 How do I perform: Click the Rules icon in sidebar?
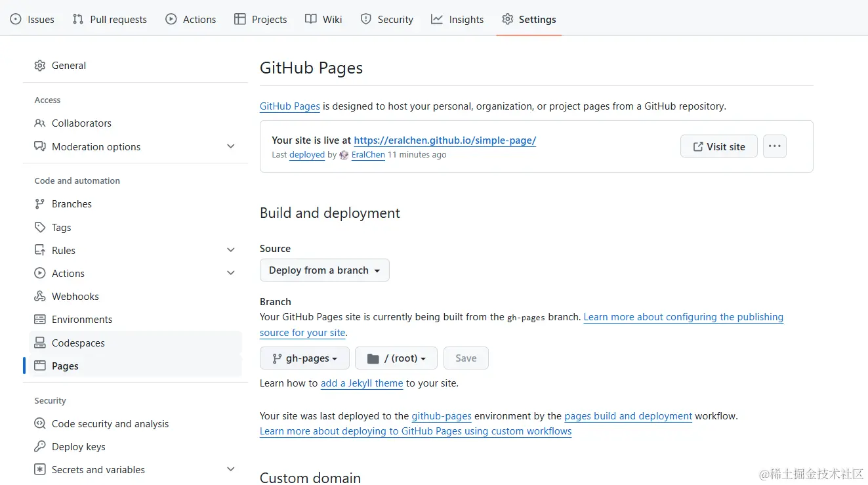pos(40,250)
